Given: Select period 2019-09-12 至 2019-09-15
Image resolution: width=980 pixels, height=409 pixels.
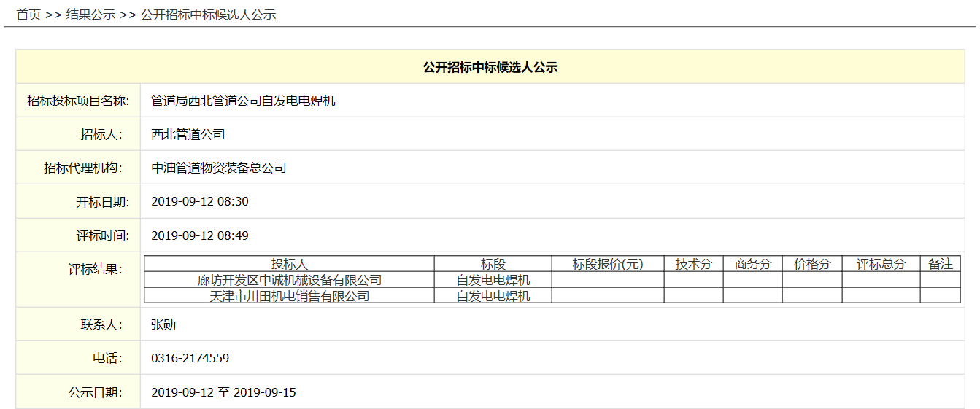Looking at the screenshot, I should (x=223, y=392).
